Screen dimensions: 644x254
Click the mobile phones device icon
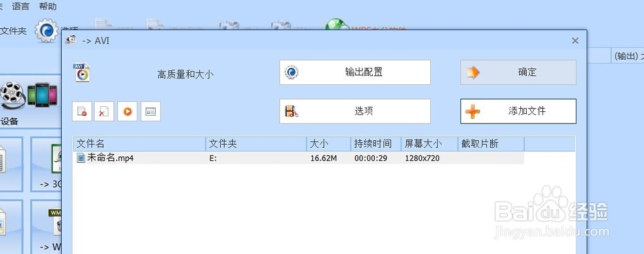[x=43, y=95]
